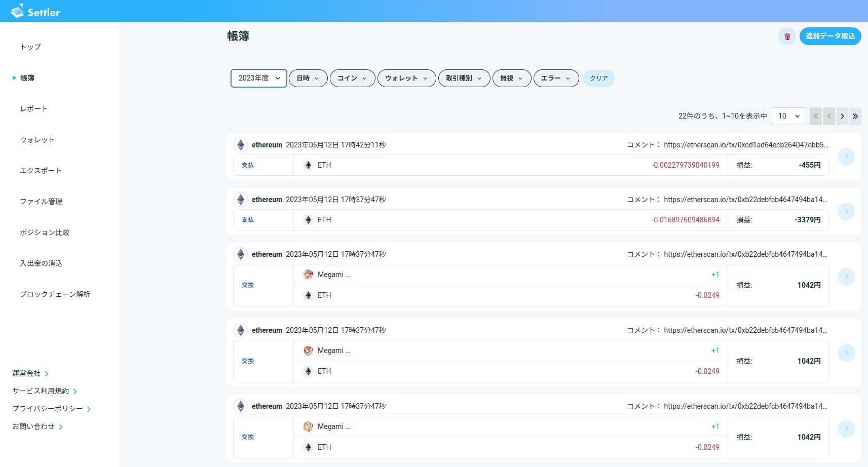Click amount -0.016897609486894
868x467 pixels.
[x=686, y=220]
